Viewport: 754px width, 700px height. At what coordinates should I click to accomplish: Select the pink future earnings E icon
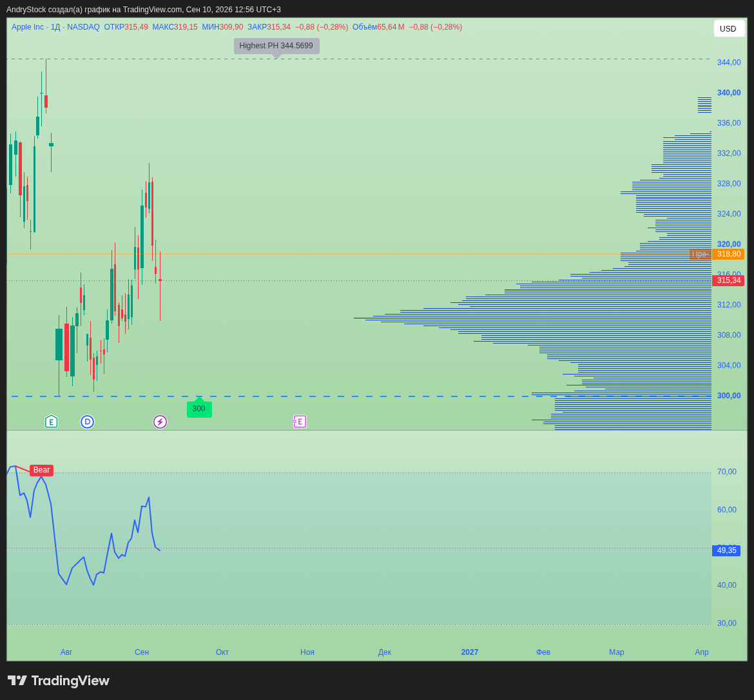pyautogui.click(x=299, y=422)
